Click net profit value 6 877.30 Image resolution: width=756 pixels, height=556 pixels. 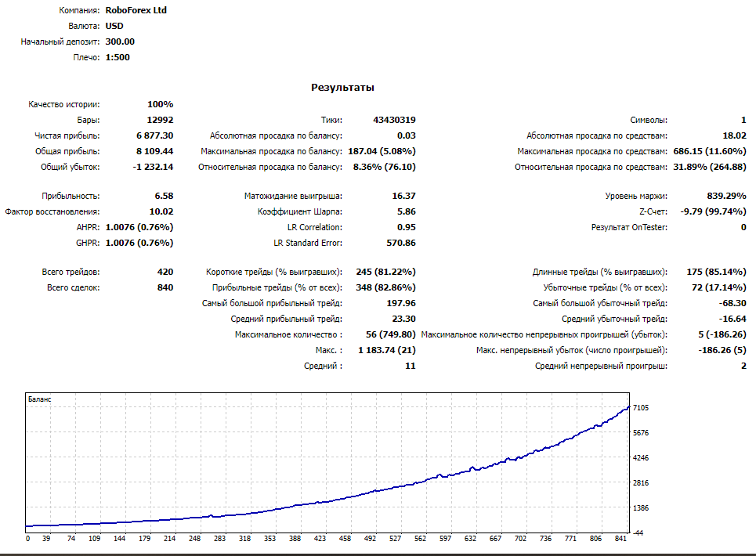(155, 136)
